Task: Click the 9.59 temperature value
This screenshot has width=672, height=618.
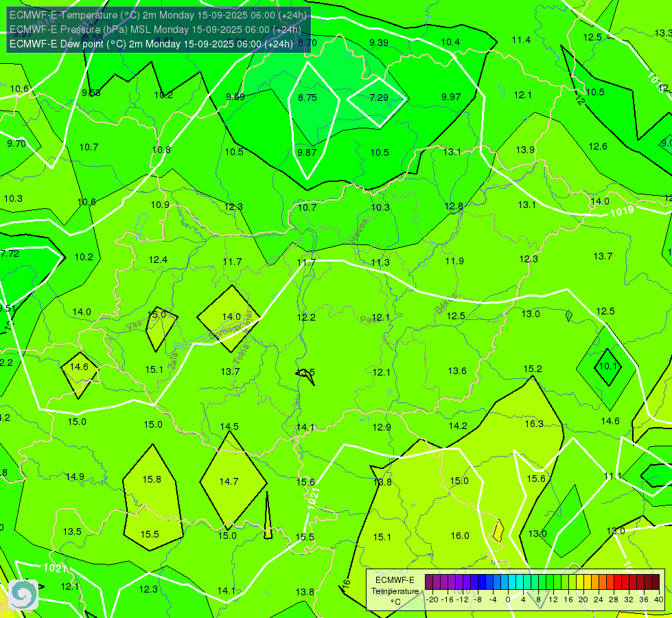Action: (x=235, y=97)
